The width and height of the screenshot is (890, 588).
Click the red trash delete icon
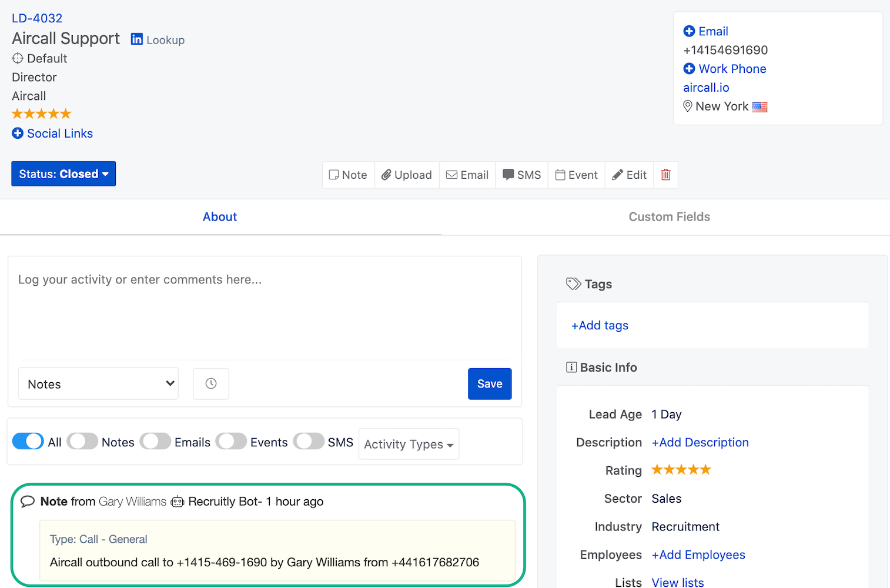666,175
